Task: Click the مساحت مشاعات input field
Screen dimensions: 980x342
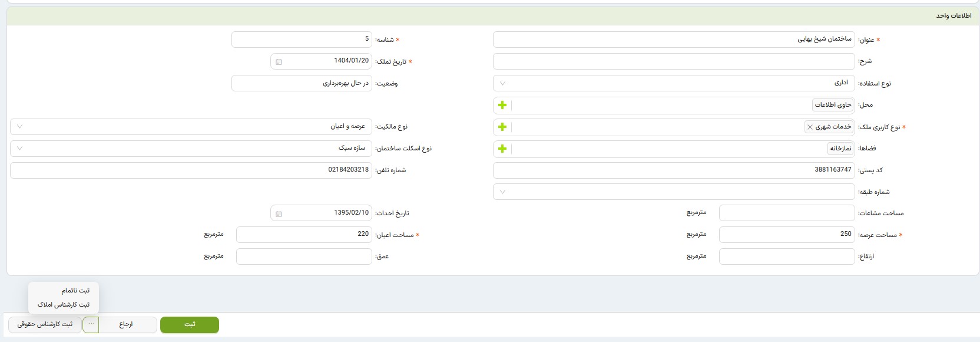Action: pyautogui.click(x=786, y=213)
